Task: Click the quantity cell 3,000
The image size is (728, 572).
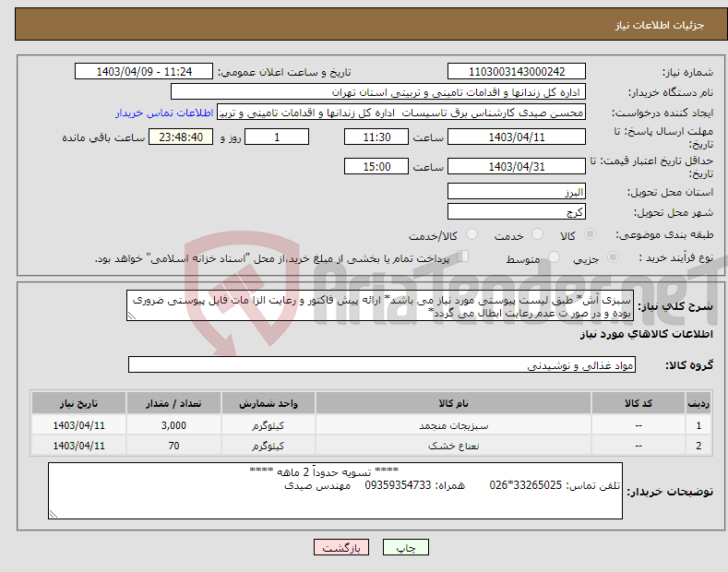Action: pos(173,425)
